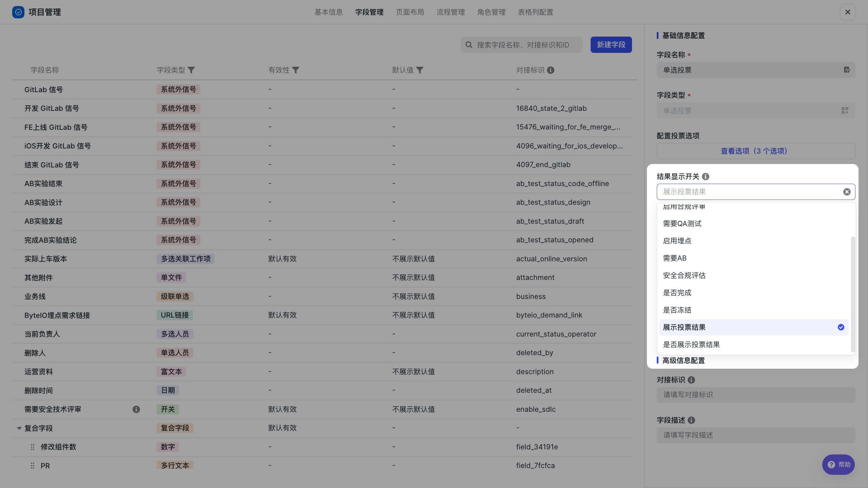Click the 字段名称 column header
Viewport: 868px width, 488px height.
click(x=45, y=70)
